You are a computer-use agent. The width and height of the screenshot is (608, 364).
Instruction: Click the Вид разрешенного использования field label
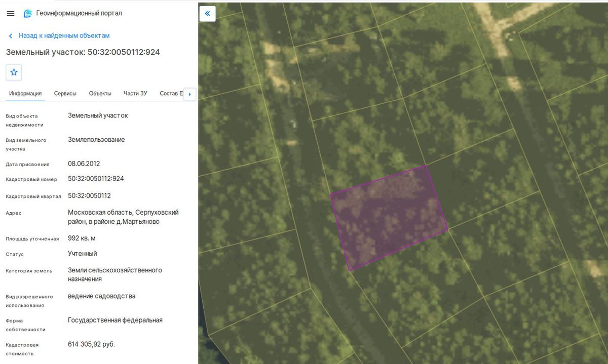(29, 301)
